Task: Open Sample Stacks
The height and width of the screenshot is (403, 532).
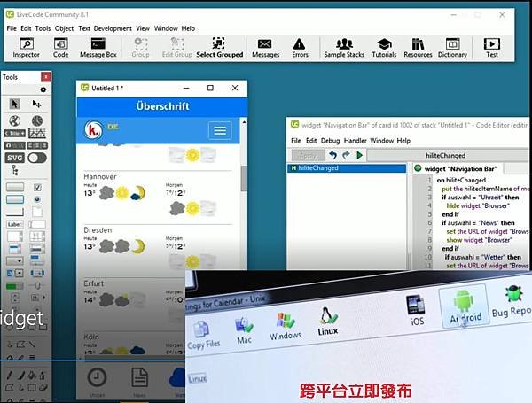Action: (344, 48)
